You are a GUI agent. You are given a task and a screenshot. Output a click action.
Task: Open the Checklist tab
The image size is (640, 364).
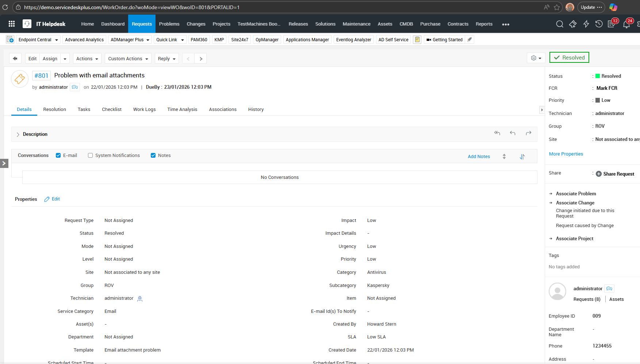tap(112, 110)
